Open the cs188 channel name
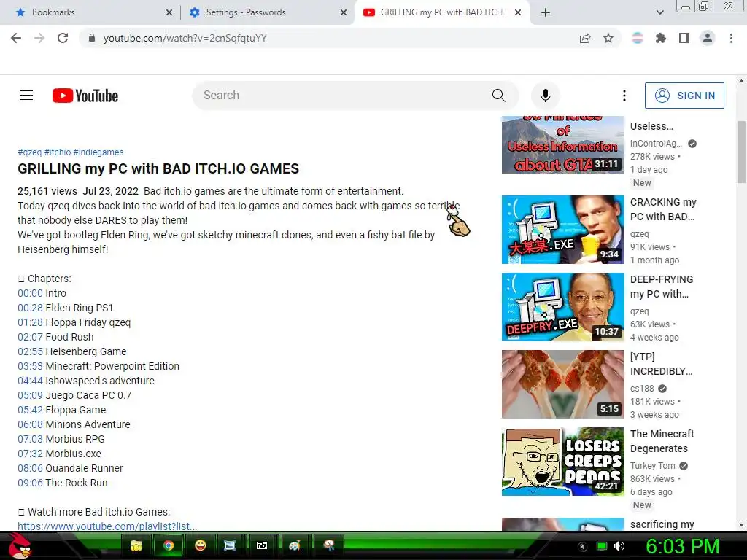 coord(642,389)
